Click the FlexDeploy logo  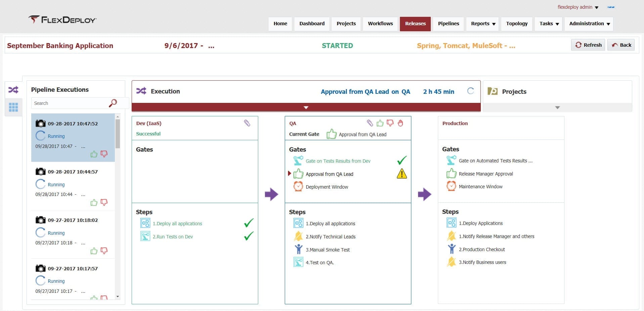coord(62,20)
